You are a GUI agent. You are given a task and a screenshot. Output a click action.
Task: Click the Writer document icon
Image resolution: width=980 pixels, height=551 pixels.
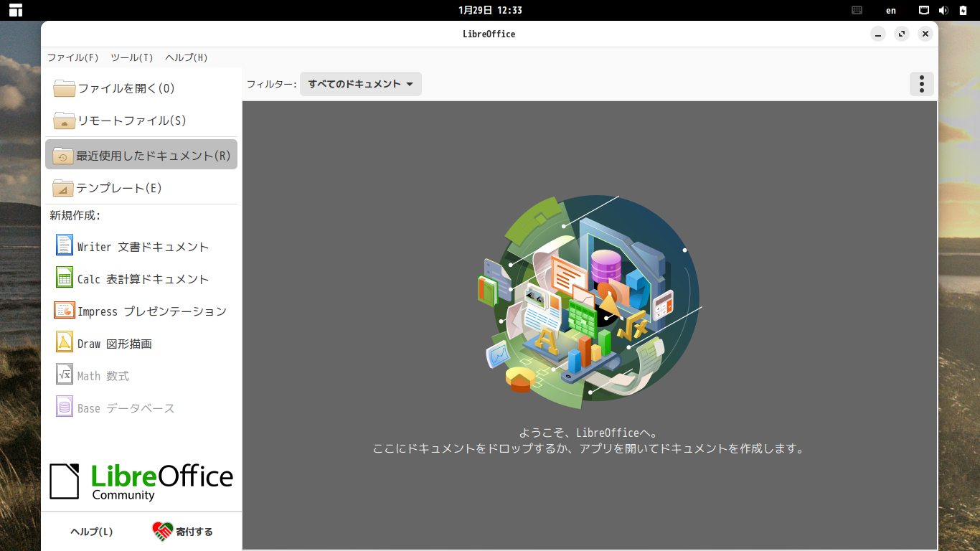pyautogui.click(x=65, y=245)
